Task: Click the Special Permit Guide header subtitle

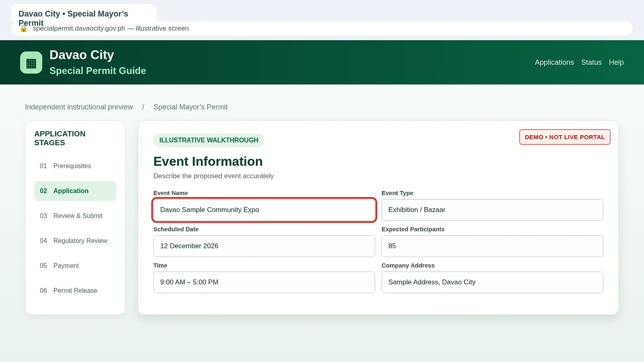Action: coord(98,71)
